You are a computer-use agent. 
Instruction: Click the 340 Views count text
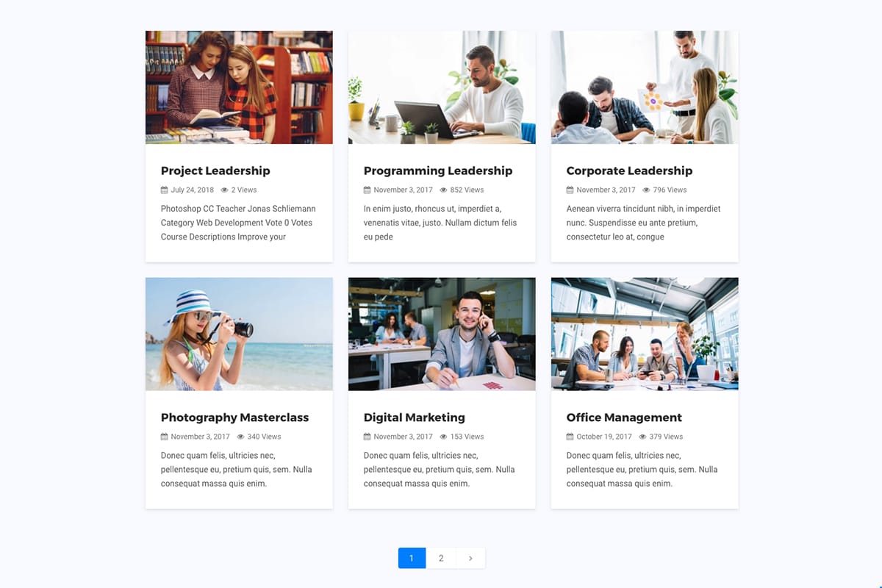pos(264,437)
